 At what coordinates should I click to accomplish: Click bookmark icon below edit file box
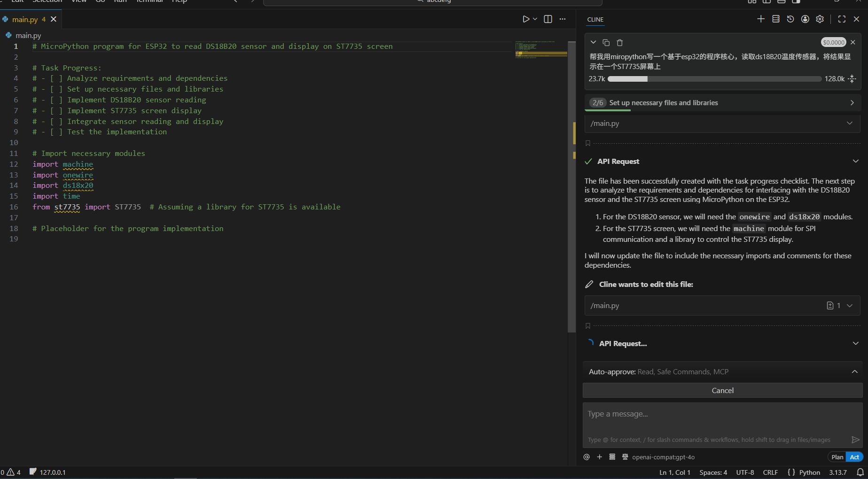click(x=588, y=326)
